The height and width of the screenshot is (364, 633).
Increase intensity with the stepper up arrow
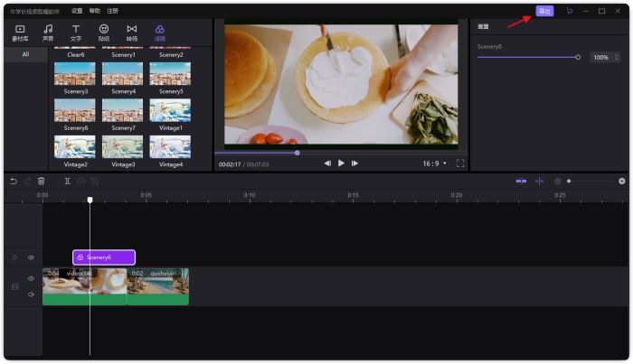click(617, 55)
